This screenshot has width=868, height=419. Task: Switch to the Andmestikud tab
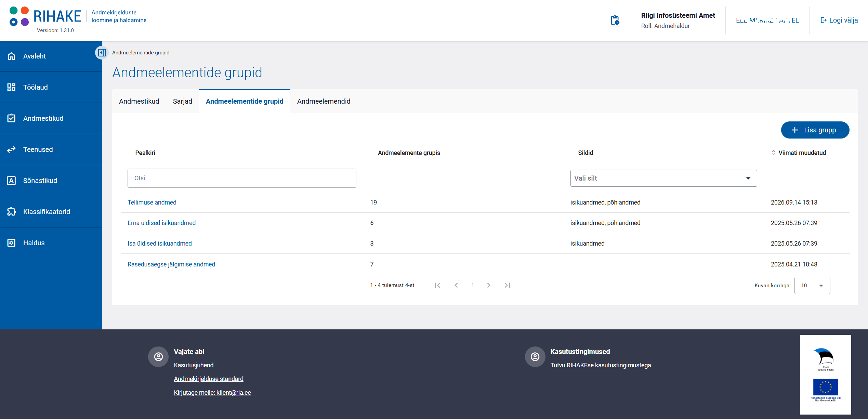139,101
